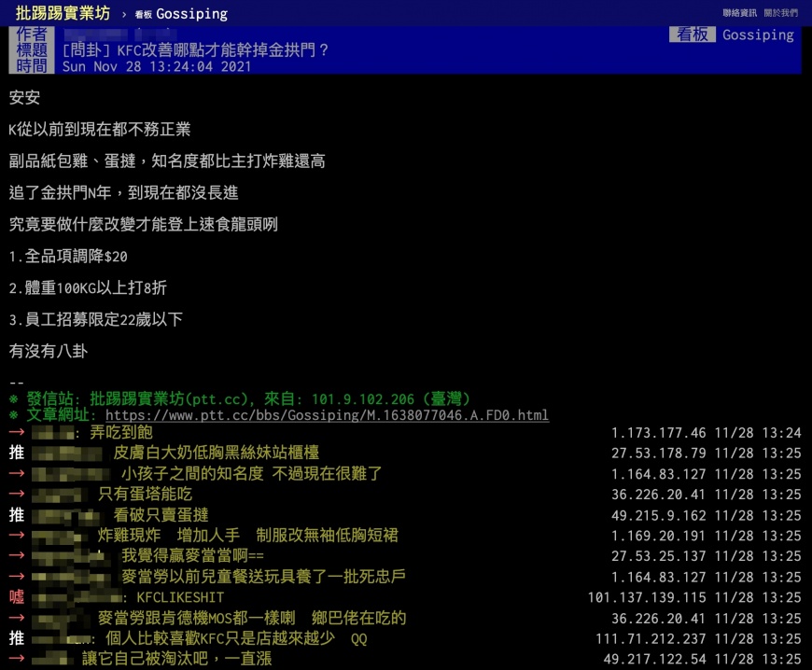This screenshot has width=812, height=670.
Task: Open the 聯絡資訊 link
Action: pyautogui.click(x=739, y=13)
